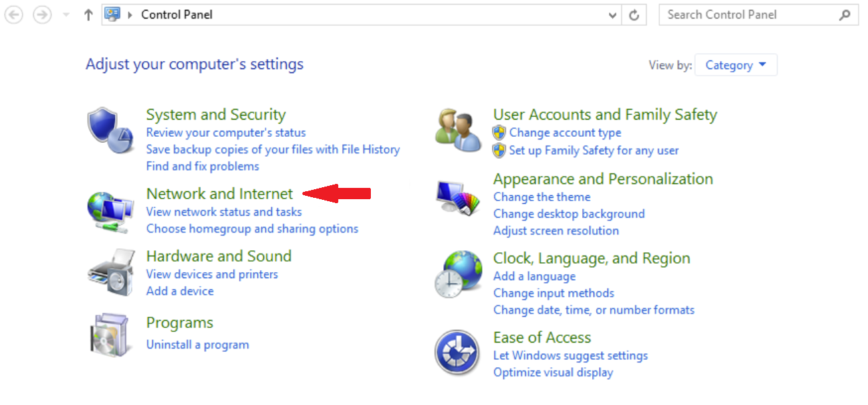Viewport: 868px width, 405px height.
Task: Open the View by Category dropdown
Action: coord(736,65)
